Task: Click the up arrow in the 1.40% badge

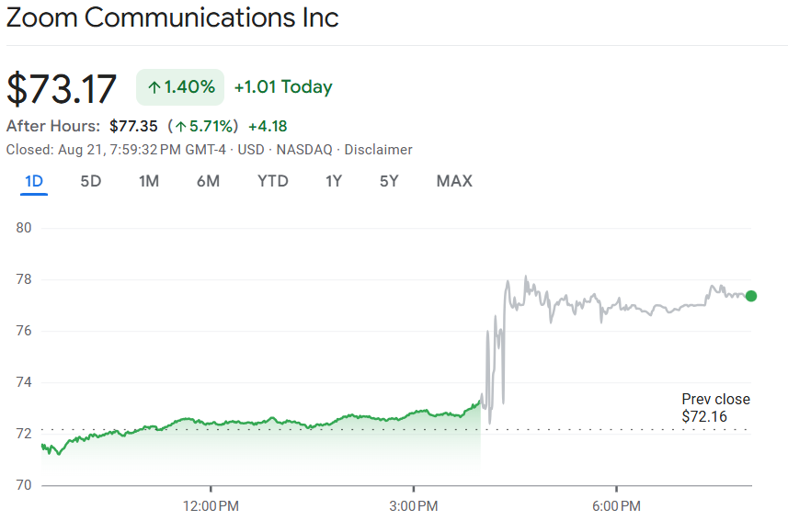Action: (x=154, y=88)
